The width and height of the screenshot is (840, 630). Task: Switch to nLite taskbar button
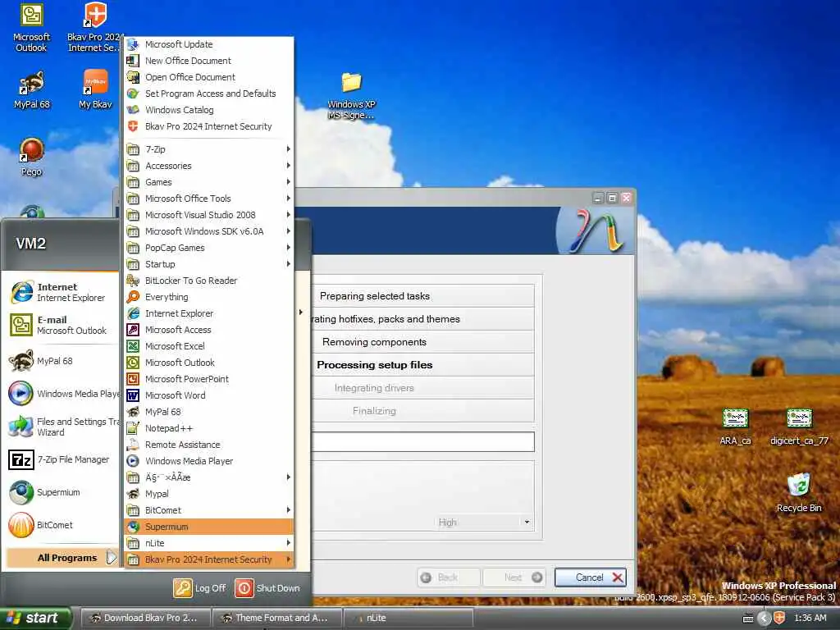point(409,619)
